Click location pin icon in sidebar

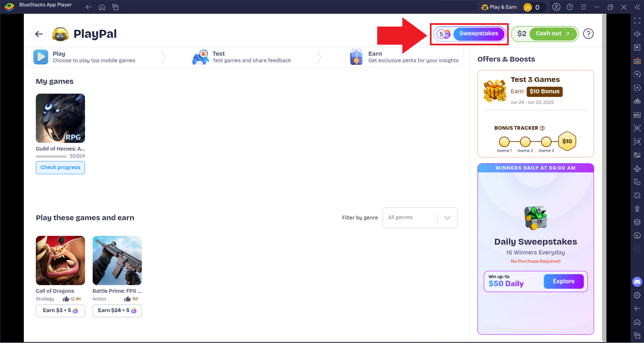pos(637,209)
